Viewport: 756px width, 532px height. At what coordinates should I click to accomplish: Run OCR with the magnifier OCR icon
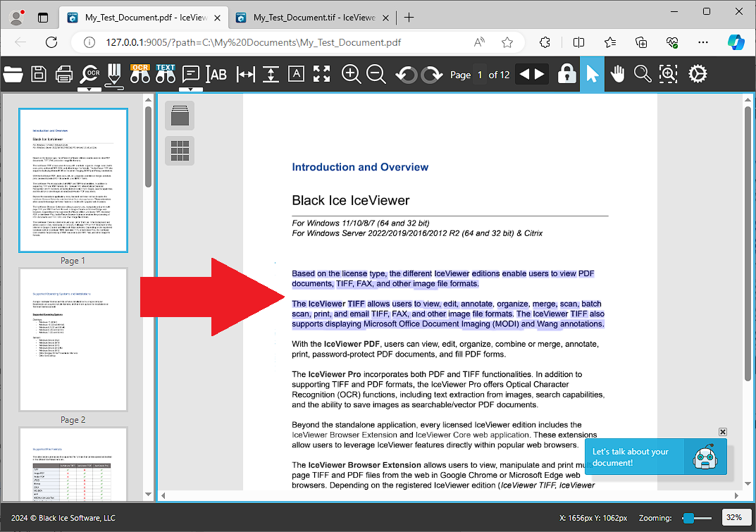pos(90,74)
